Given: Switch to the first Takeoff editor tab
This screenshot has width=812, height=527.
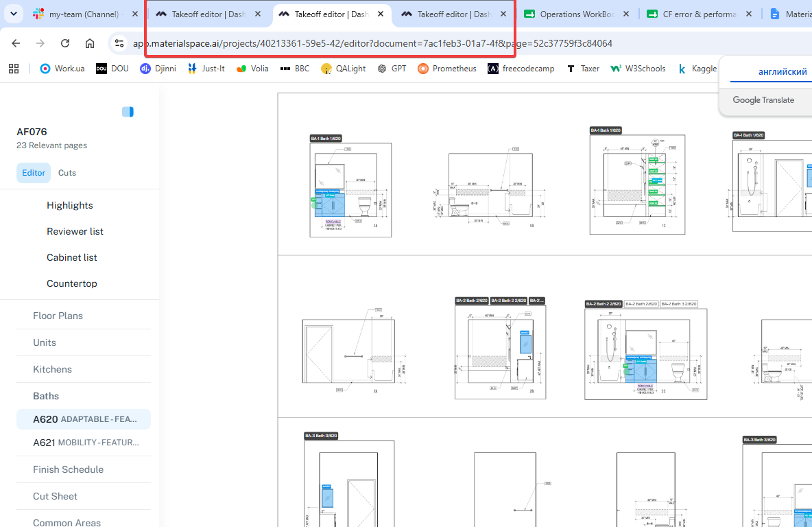Looking at the screenshot, I should click(202, 14).
